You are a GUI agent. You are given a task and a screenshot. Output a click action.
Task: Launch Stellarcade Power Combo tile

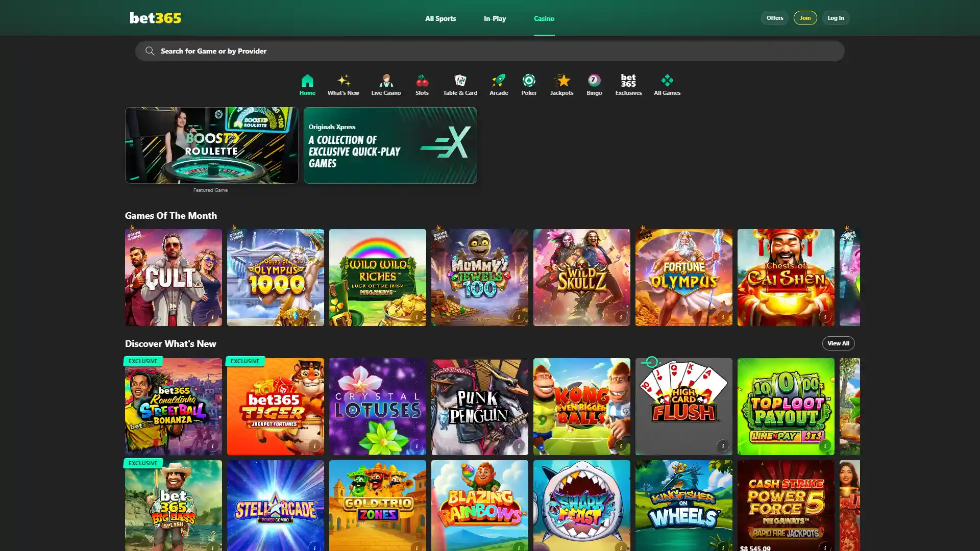pos(276,506)
